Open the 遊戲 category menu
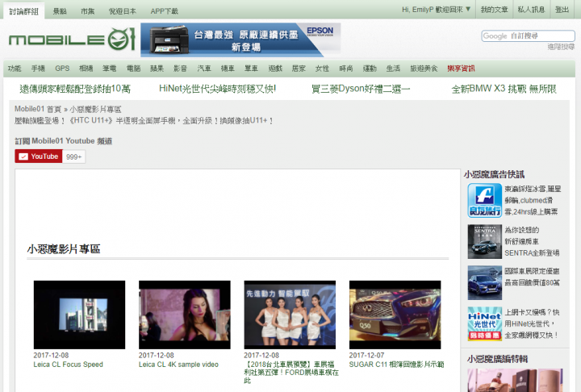This screenshot has width=581, height=392. point(275,69)
